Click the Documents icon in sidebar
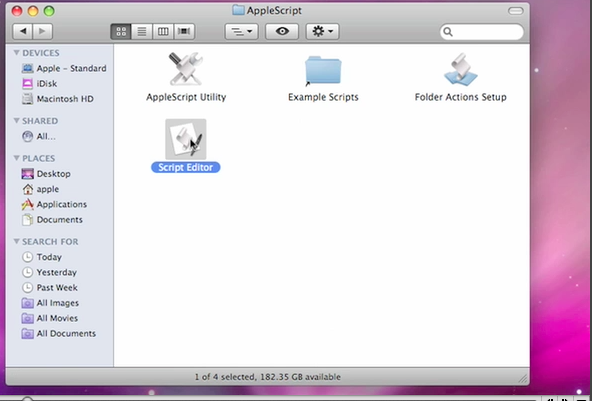Viewport: 592px width, 401px height. [x=28, y=220]
